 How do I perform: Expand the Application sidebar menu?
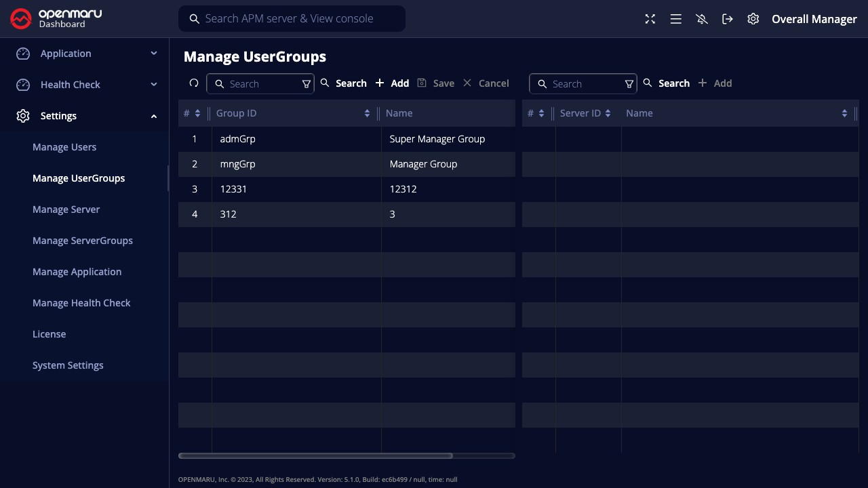pos(87,54)
